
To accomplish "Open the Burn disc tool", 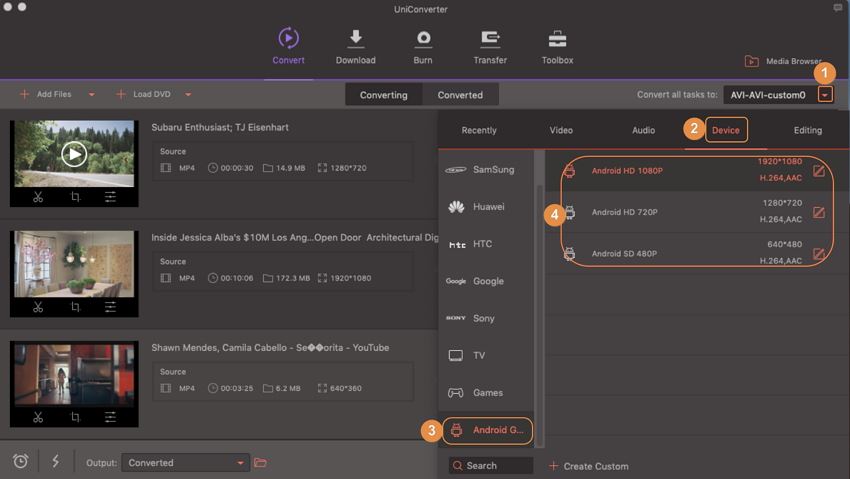I will tap(423, 46).
